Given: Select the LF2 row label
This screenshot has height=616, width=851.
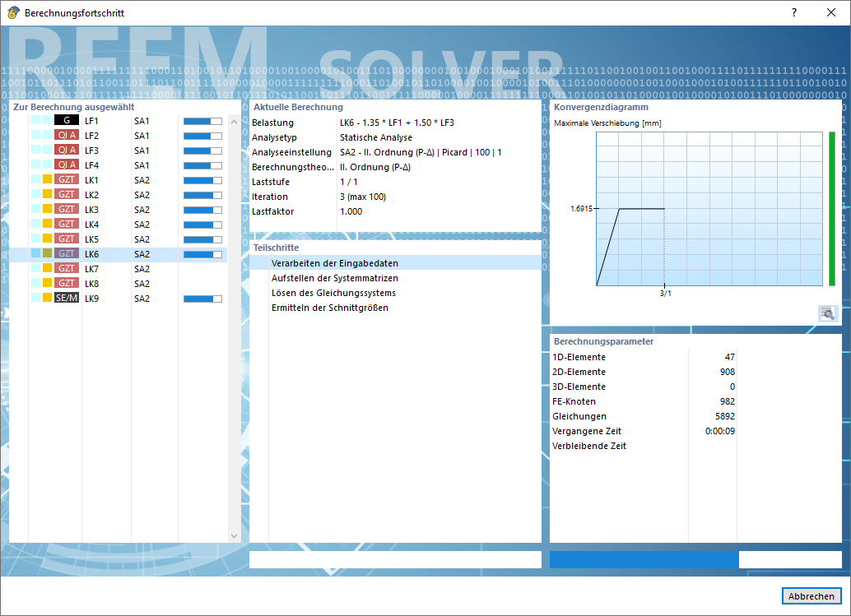Looking at the screenshot, I should (91, 136).
